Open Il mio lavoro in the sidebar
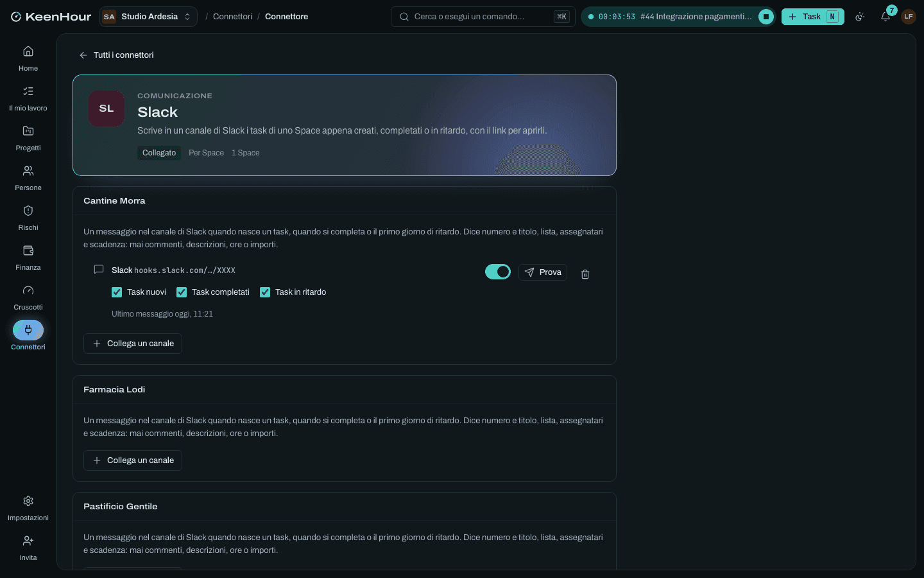 pyautogui.click(x=28, y=98)
